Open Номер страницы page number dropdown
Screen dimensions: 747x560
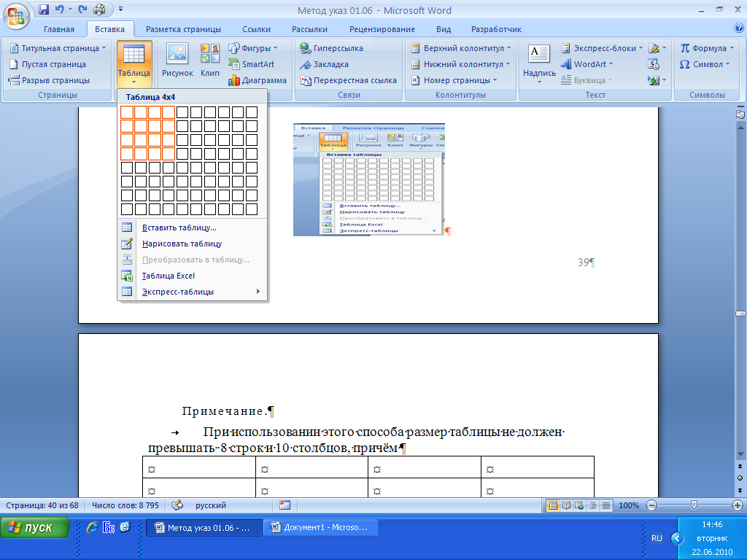tap(454, 80)
